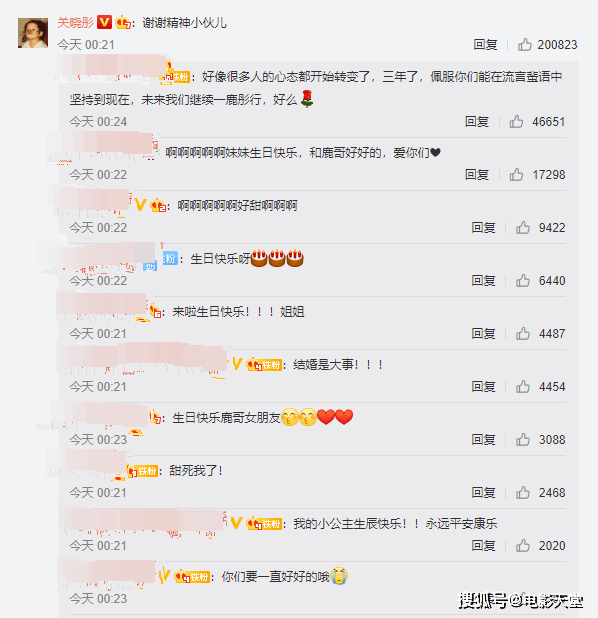Image resolution: width=598 pixels, height=618 pixels.
Task: Reply to the comment posted at 00:24
Action: point(477,122)
